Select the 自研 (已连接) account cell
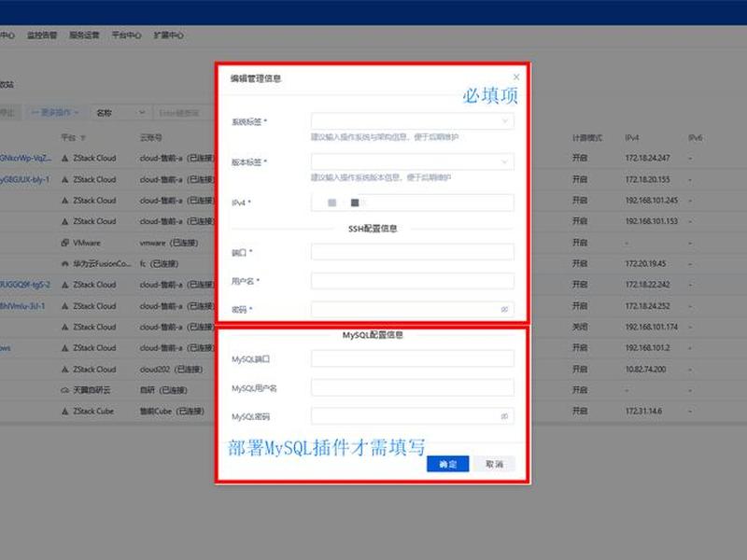This screenshot has height=560, width=747. tap(163, 390)
